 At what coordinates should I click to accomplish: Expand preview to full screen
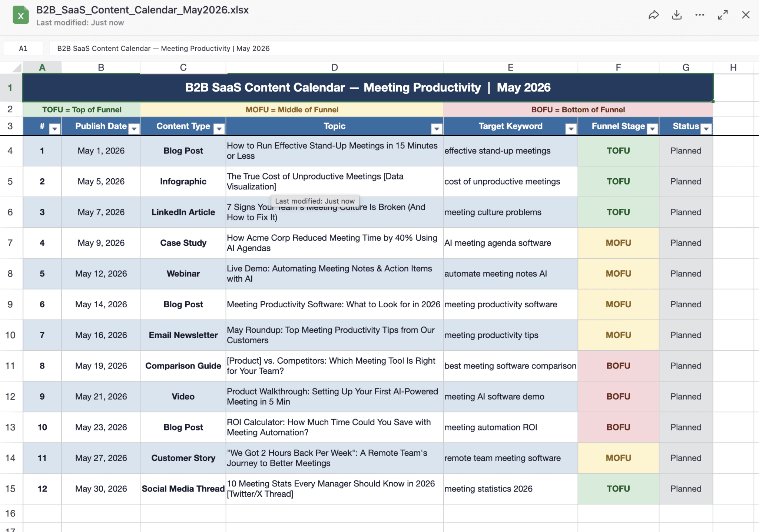pyautogui.click(x=723, y=15)
